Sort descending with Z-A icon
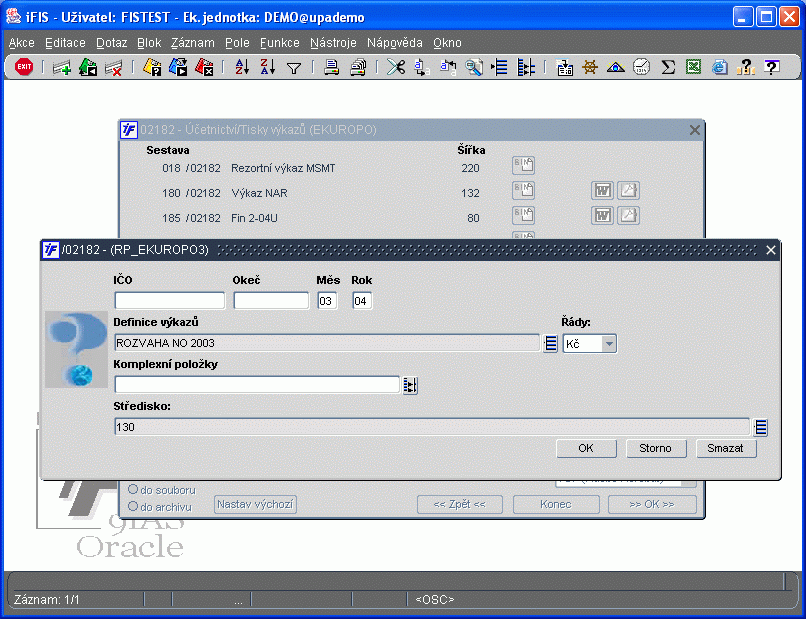The image size is (806, 619). 268,67
